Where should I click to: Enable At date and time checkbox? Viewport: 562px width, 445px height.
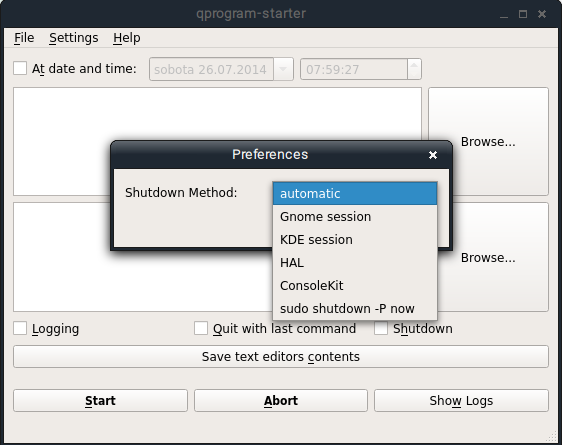point(20,68)
